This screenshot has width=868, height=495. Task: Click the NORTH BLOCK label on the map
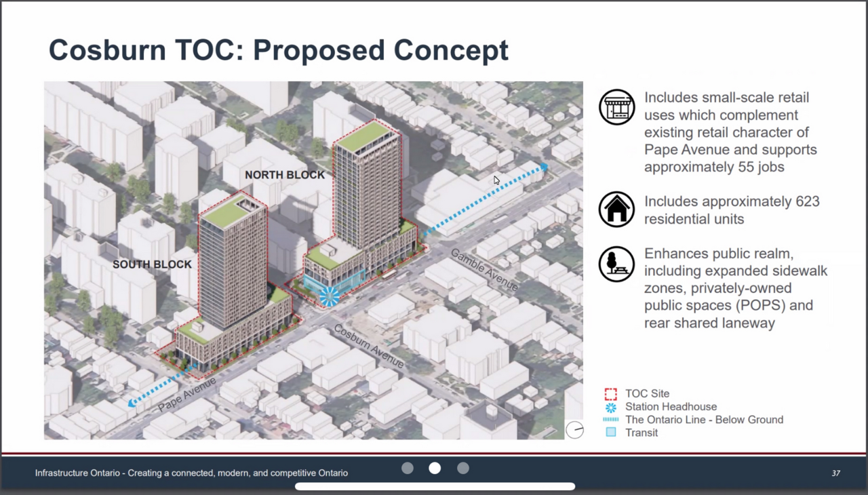[x=285, y=175]
